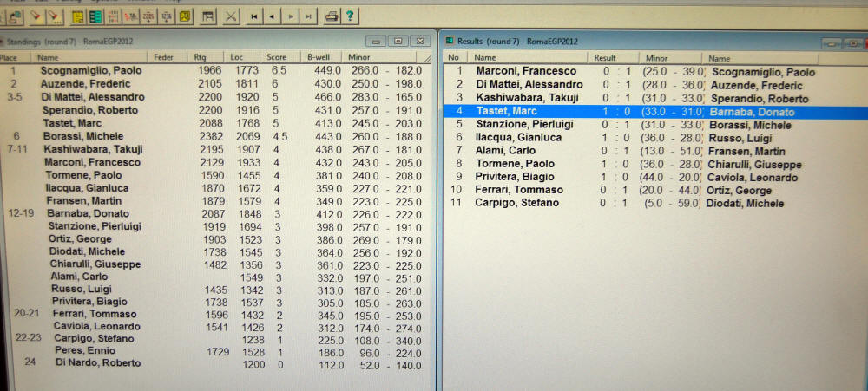Image resolution: width=868 pixels, height=391 pixels.
Task: Select Results row 6 Ilacqua, Gianluca
Action: click(x=518, y=138)
